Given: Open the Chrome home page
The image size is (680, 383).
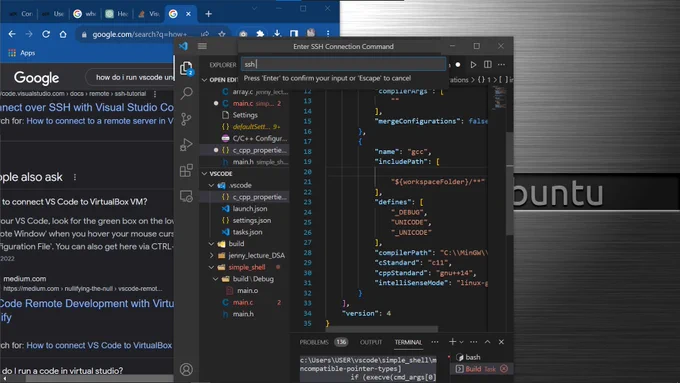Looking at the screenshot, I should coord(63,34).
